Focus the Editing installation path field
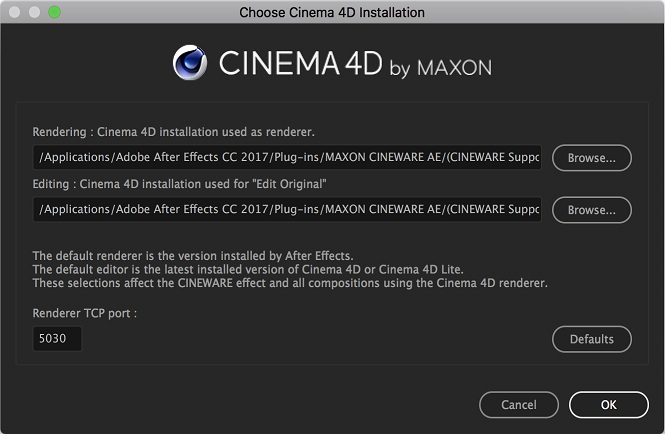Screen dimensions: 665x434 (x=287, y=210)
